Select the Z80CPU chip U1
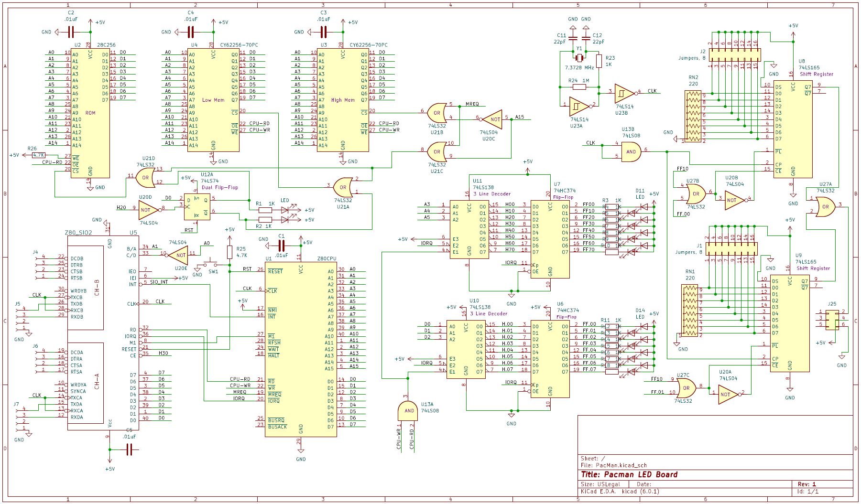 click(x=301, y=349)
